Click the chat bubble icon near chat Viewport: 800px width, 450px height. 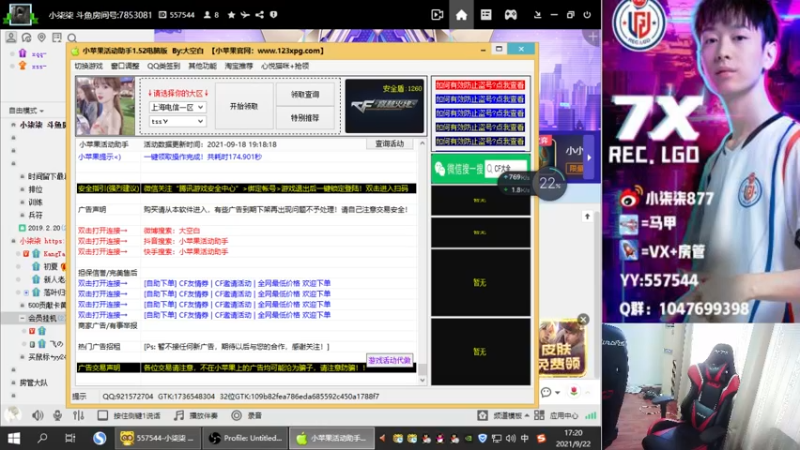coord(546,392)
